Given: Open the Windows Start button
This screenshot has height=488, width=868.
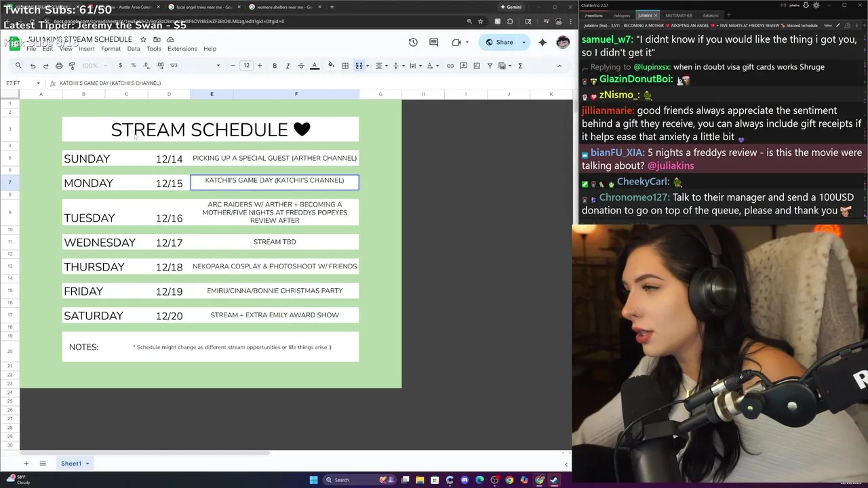Looking at the screenshot, I should [x=313, y=480].
